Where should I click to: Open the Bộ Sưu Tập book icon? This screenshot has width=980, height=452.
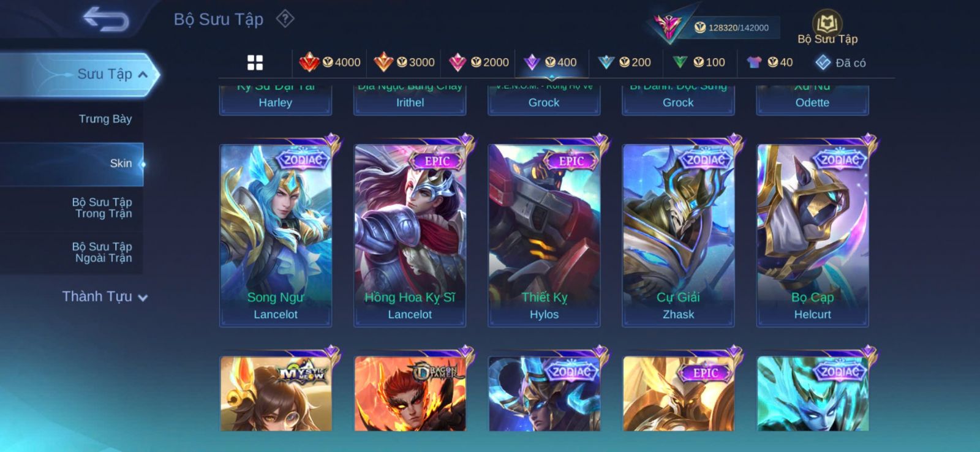point(827,29)
